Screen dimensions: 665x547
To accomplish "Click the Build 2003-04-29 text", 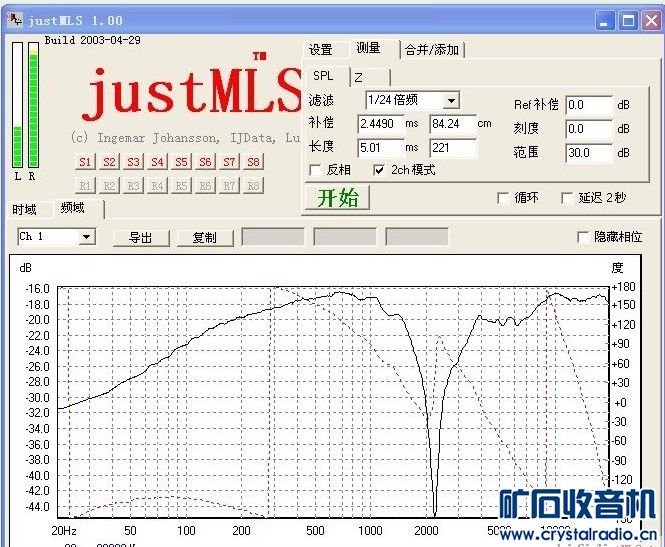I will click(92, 40).
